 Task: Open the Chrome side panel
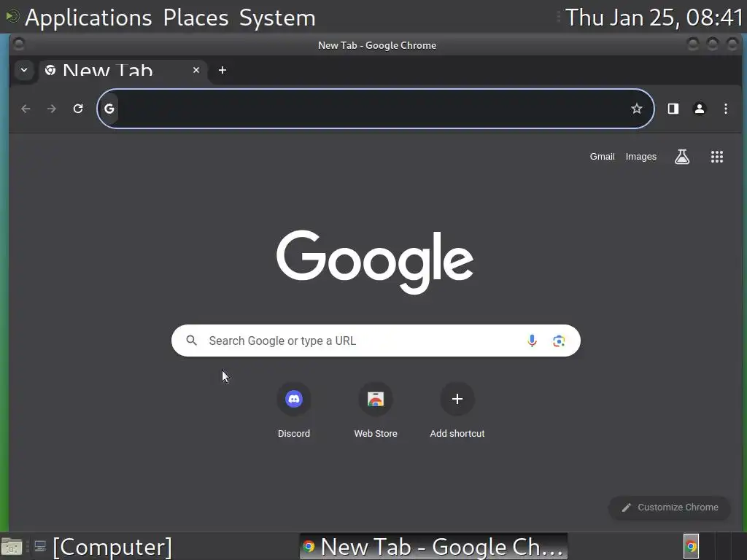[673, 109]
